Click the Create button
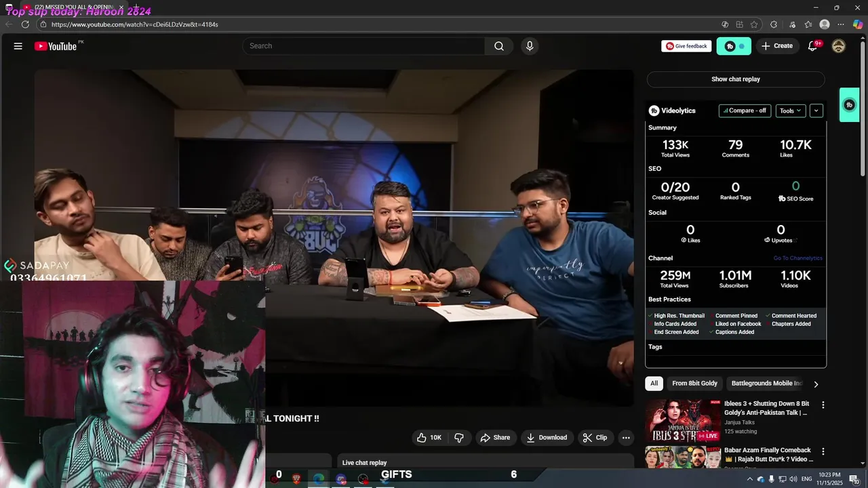Viewport: 868px width, 488px height. tap(777, 46)
